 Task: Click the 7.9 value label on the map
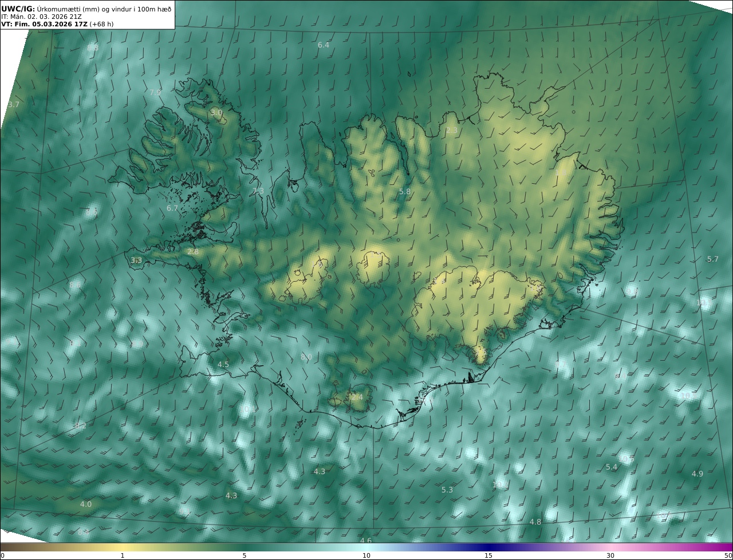coord(155,92)
